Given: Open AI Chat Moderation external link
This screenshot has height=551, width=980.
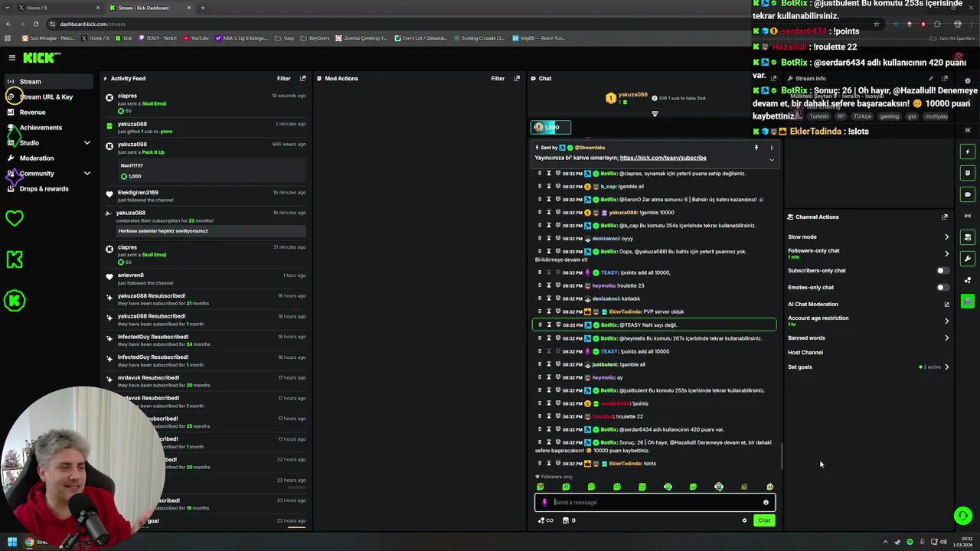Looking at the screenshot, I should 946,304.
